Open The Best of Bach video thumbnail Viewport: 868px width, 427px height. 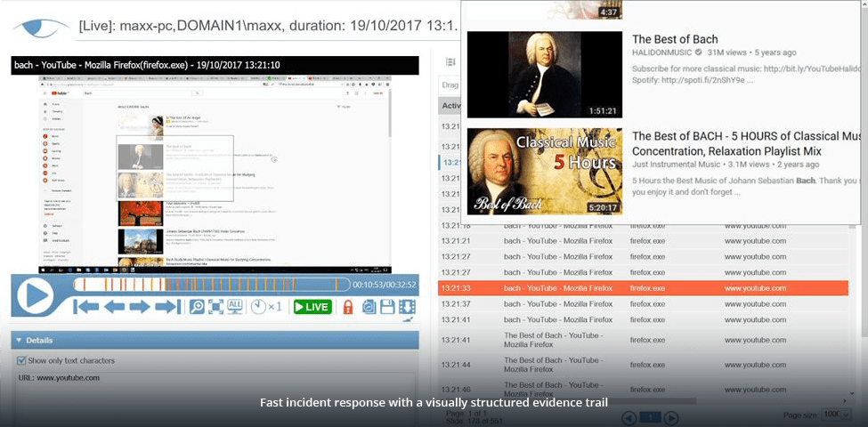click(544, 75)
